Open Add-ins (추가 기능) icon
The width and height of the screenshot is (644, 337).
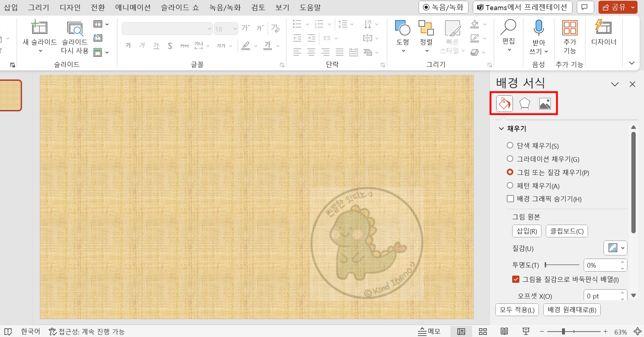[570, 28]
